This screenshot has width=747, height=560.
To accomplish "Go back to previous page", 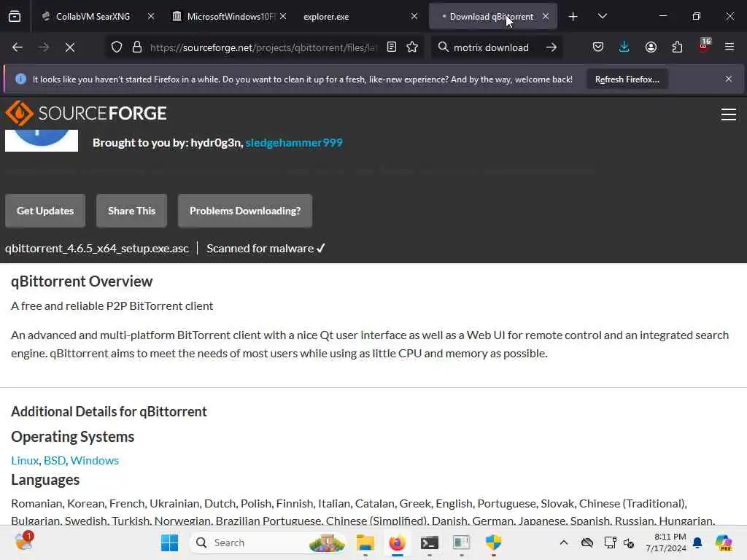I will [18, 47].
